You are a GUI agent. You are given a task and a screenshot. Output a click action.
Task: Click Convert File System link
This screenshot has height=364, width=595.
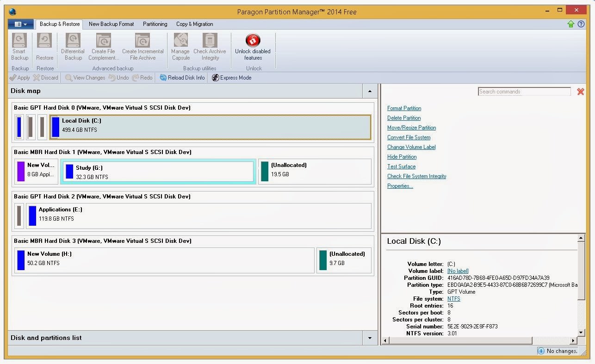coord(409,137)
